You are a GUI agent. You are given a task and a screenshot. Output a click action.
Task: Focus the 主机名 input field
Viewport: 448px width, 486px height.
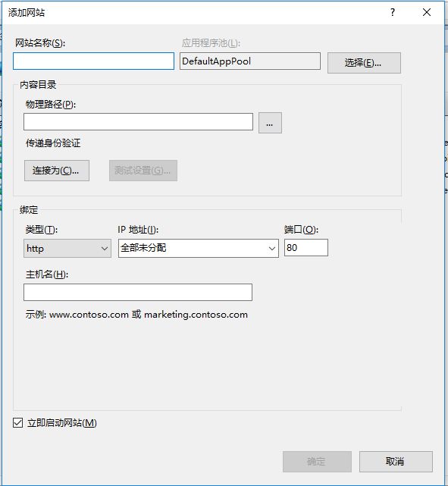(138, 292)
